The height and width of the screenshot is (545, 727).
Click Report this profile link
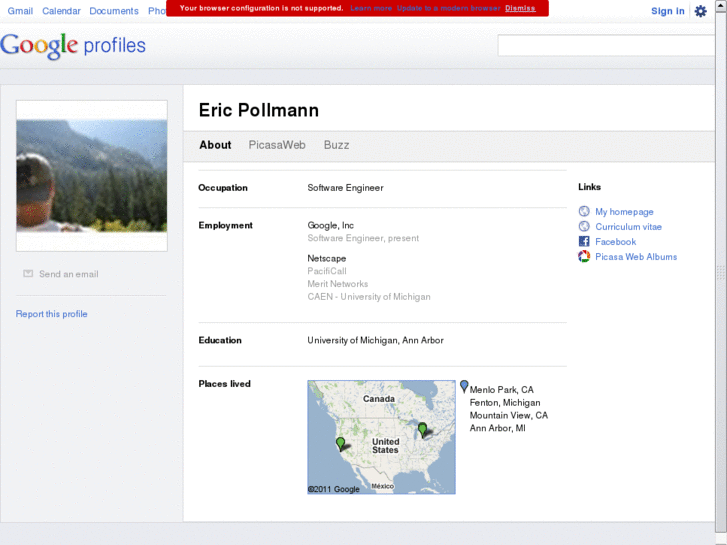tap(51, 314)
